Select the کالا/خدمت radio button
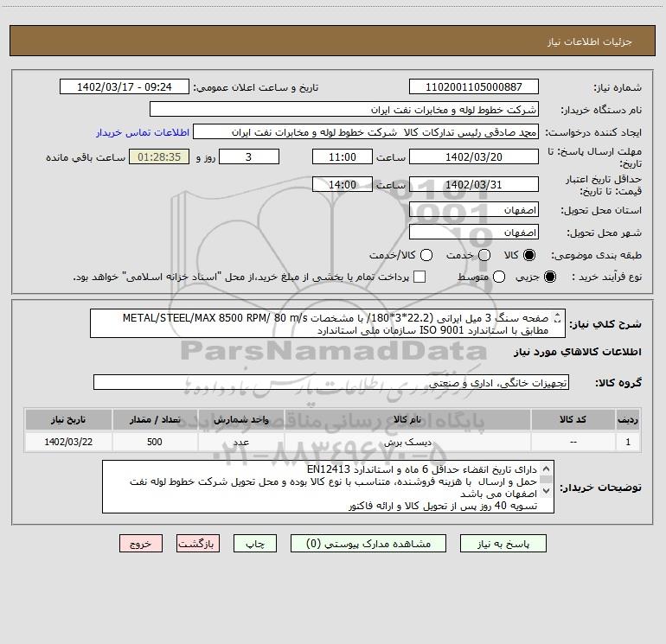 (426, 255)
